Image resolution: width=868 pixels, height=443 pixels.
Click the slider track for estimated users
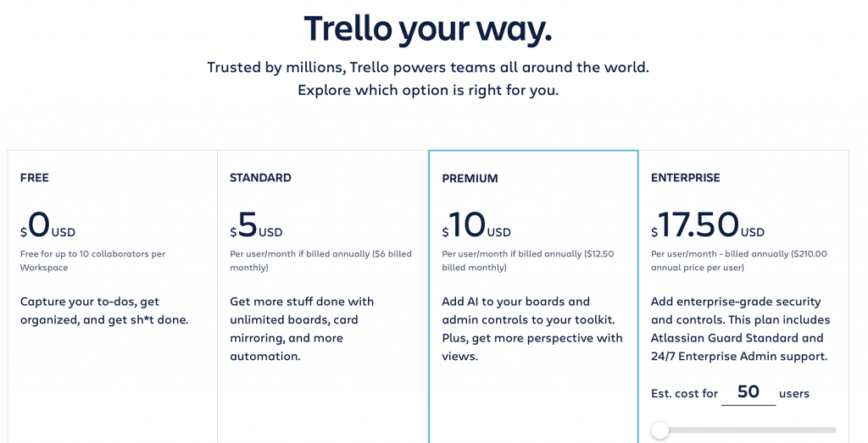coord(746,430)
